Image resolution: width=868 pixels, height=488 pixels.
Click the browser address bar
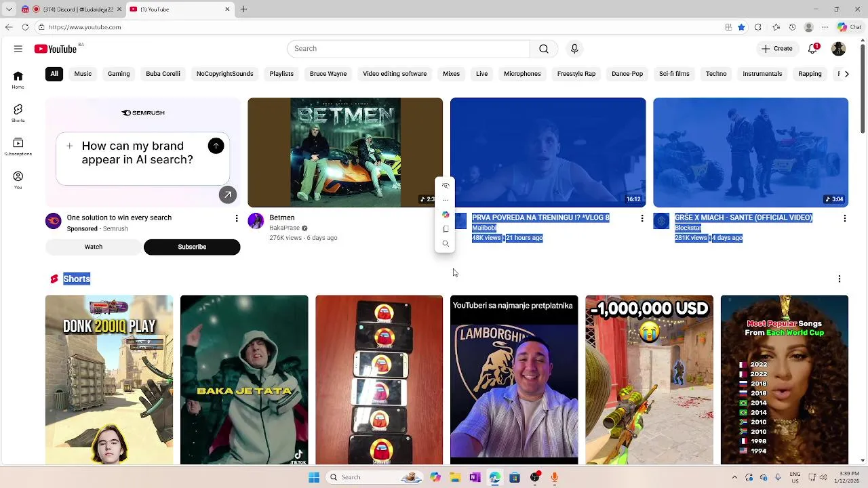click(380, 27)
